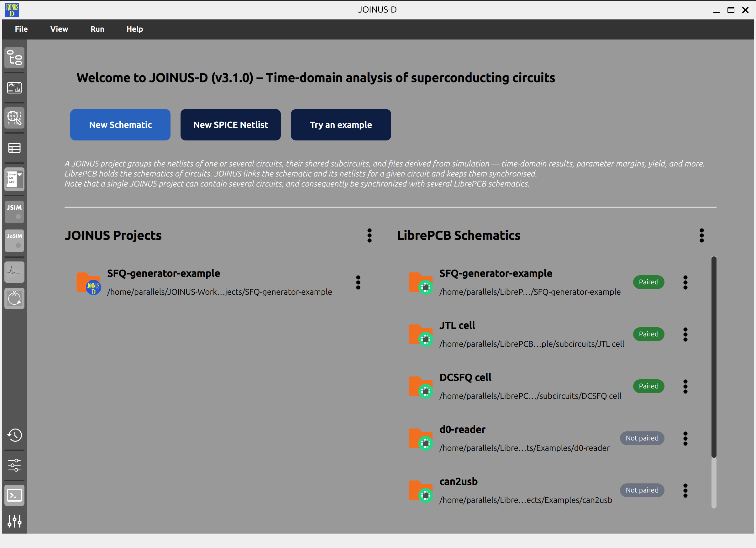
Task: Select SFQ-generator-example title under LibrePCB Schematics
Action: coord(496,274)
